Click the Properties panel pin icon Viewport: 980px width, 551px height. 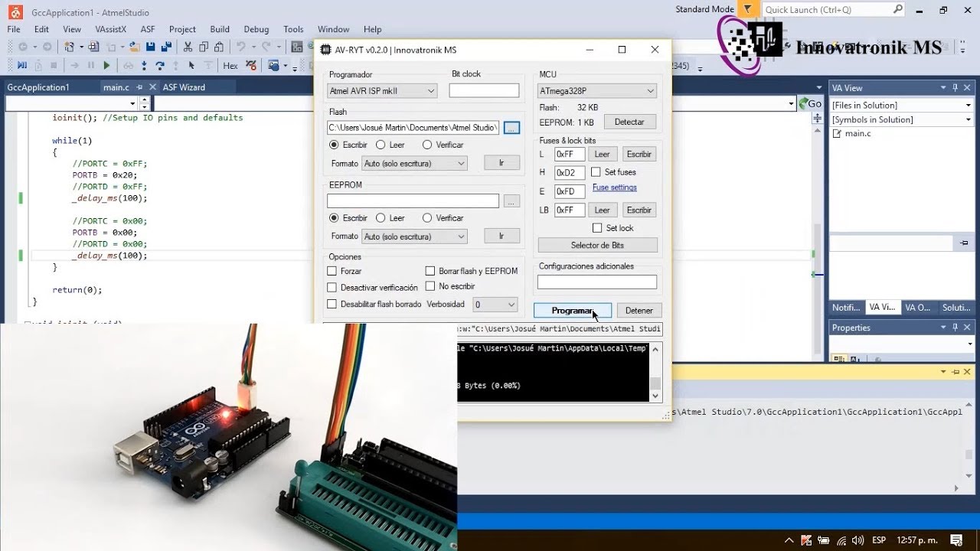tap(955, 328)
